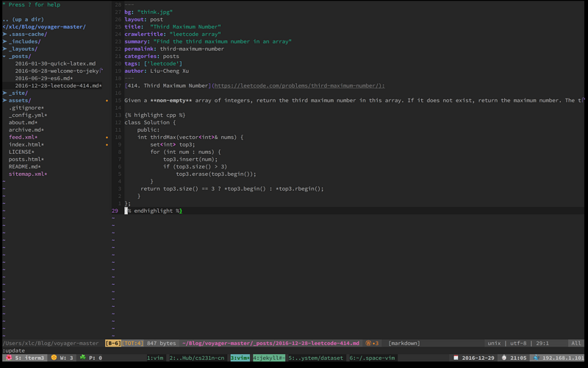The height and width of the screenshot is (368, 588).
Task: Go up a directory in file tree
Action: (24, 19)
